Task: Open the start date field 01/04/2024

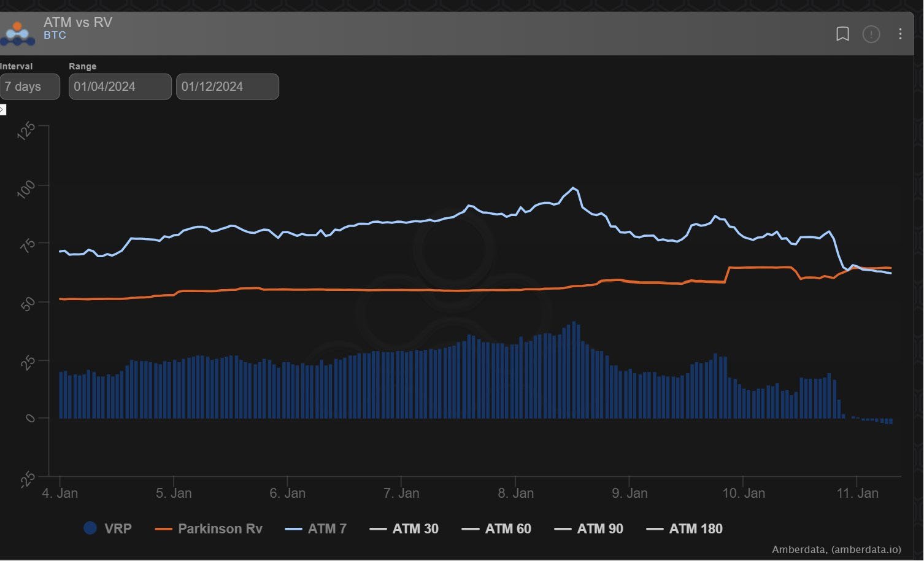Action: coord(120,87)
